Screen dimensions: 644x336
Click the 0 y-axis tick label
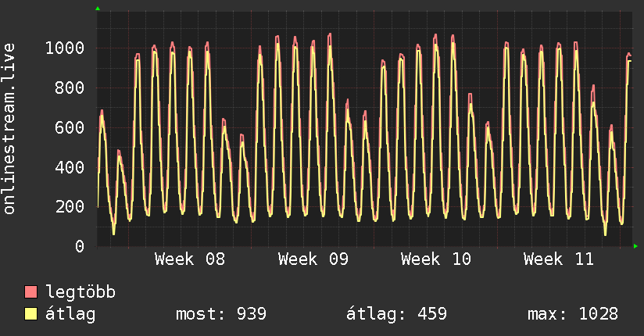(x=80, y=246)
